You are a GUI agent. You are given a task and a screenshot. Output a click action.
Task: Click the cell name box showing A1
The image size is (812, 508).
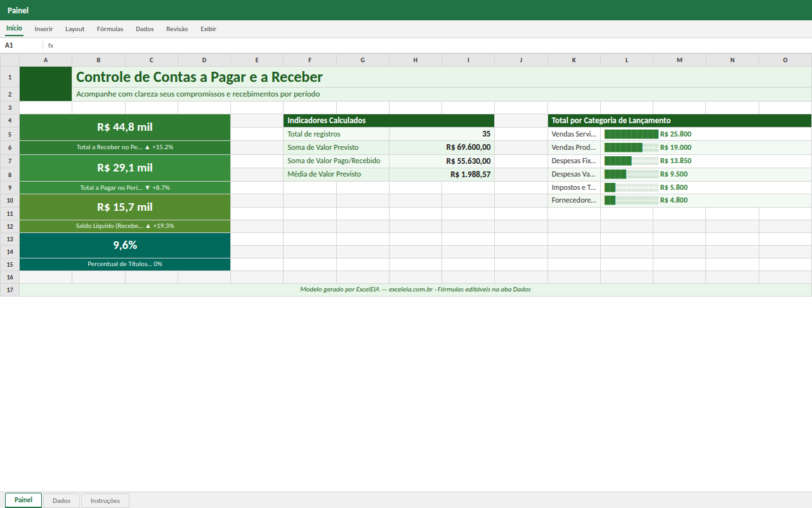pyautogui.click(x=22, y=46)
